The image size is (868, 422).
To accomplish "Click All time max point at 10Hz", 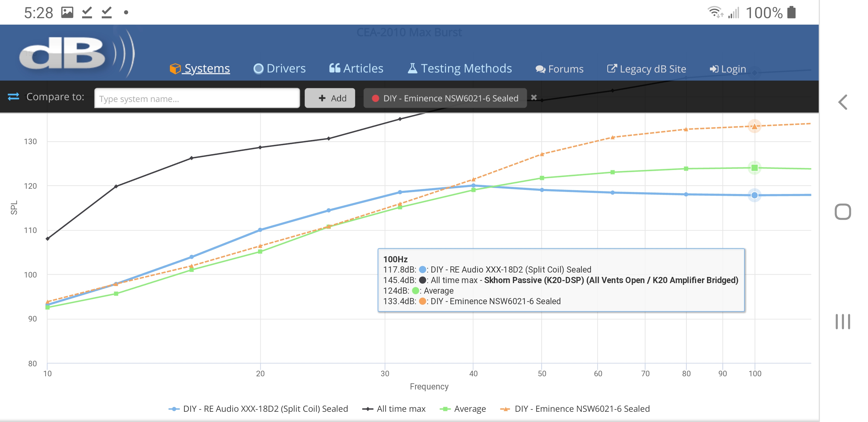I will point(48,239).
